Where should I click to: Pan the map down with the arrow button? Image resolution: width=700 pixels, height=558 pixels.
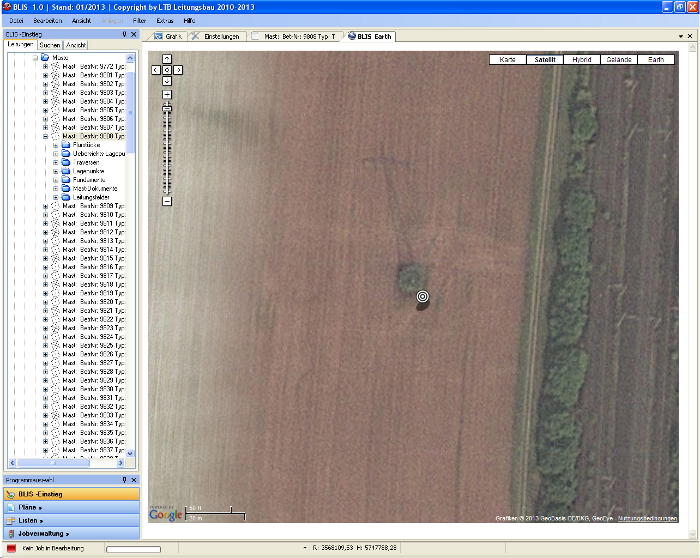point(167,81)
